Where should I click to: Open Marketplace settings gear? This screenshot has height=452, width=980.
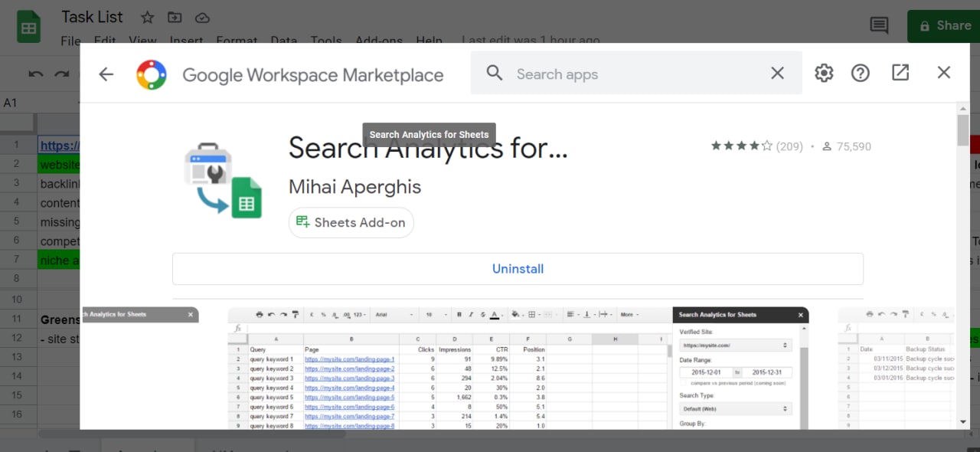[824, 73]
